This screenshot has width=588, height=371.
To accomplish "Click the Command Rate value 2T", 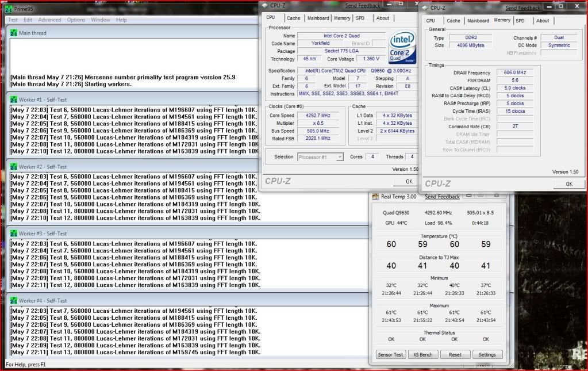I will pos(515,127).
